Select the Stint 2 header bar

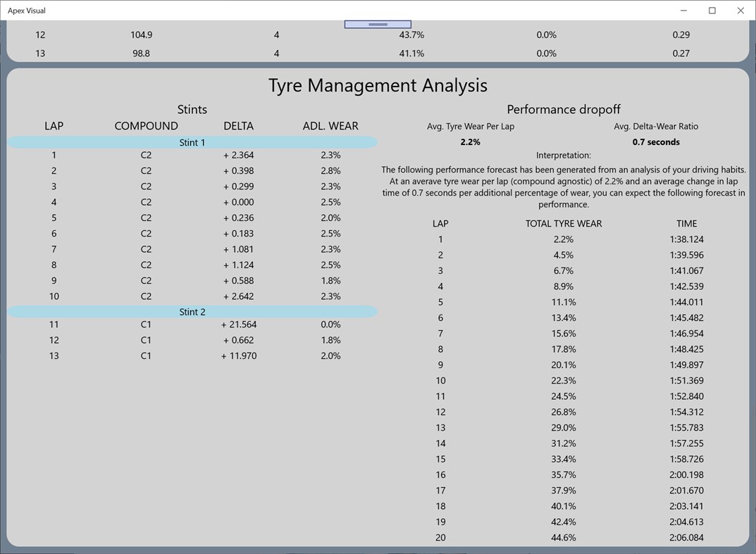[x=192, y=312]
